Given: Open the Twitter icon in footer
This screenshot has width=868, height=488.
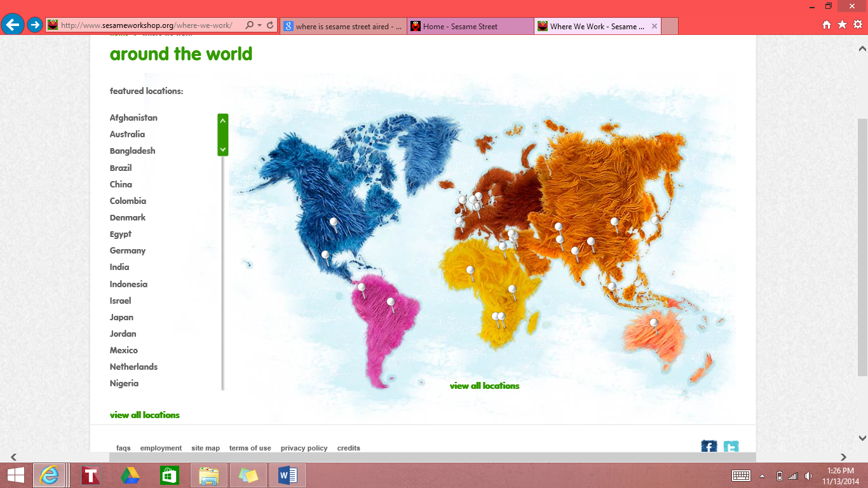Looking at the screenshot, I should click(731, 446).
